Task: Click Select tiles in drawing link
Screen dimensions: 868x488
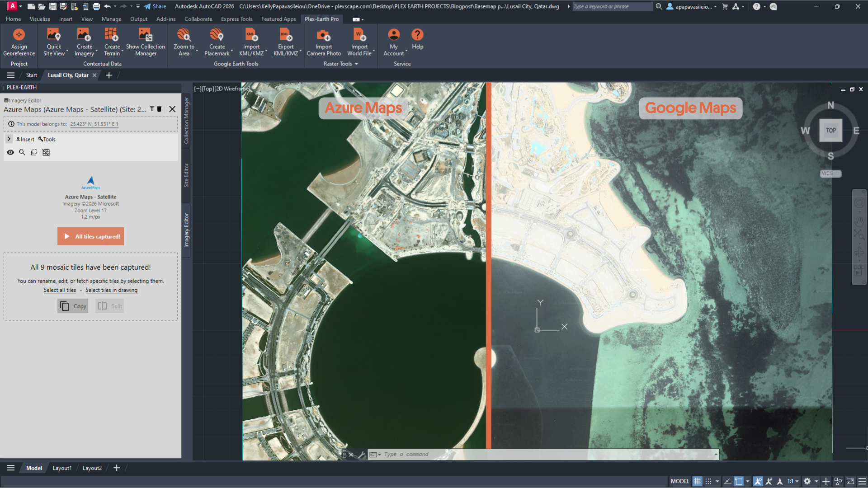Action: 111,290
